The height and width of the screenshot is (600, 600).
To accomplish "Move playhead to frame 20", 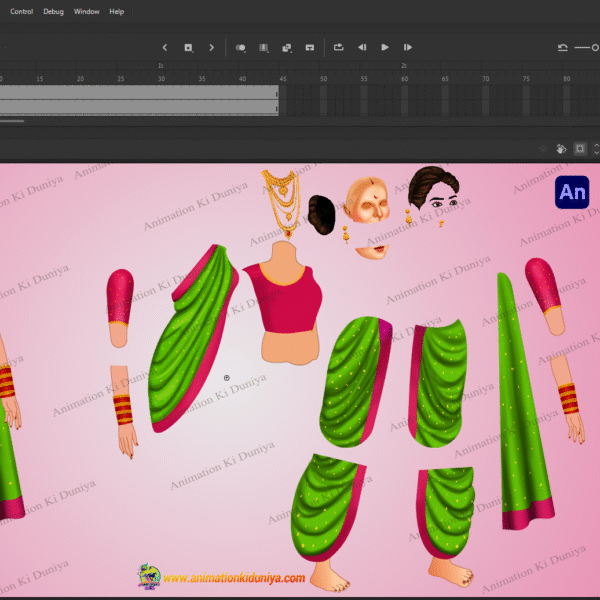I will tap(80, 79).
